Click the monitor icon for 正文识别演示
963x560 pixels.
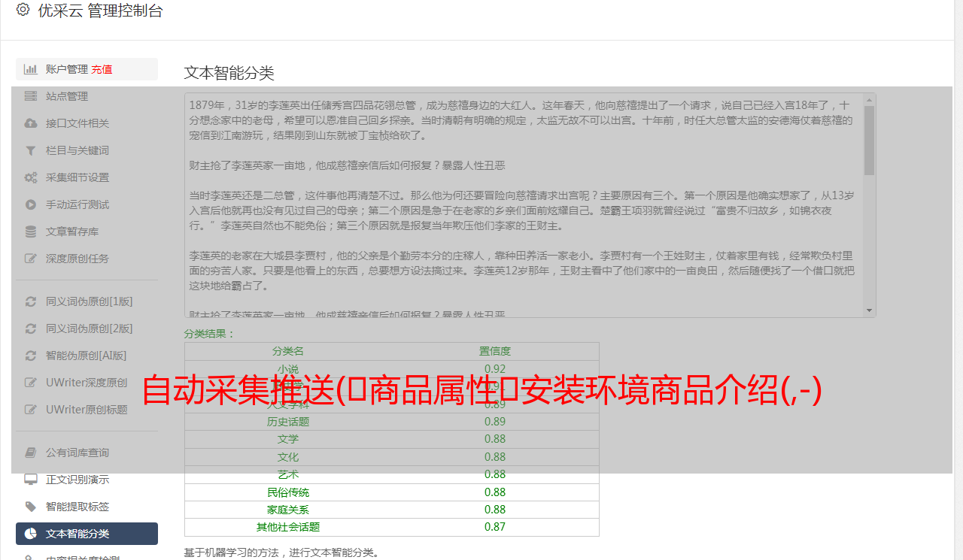tap(30, 480)
